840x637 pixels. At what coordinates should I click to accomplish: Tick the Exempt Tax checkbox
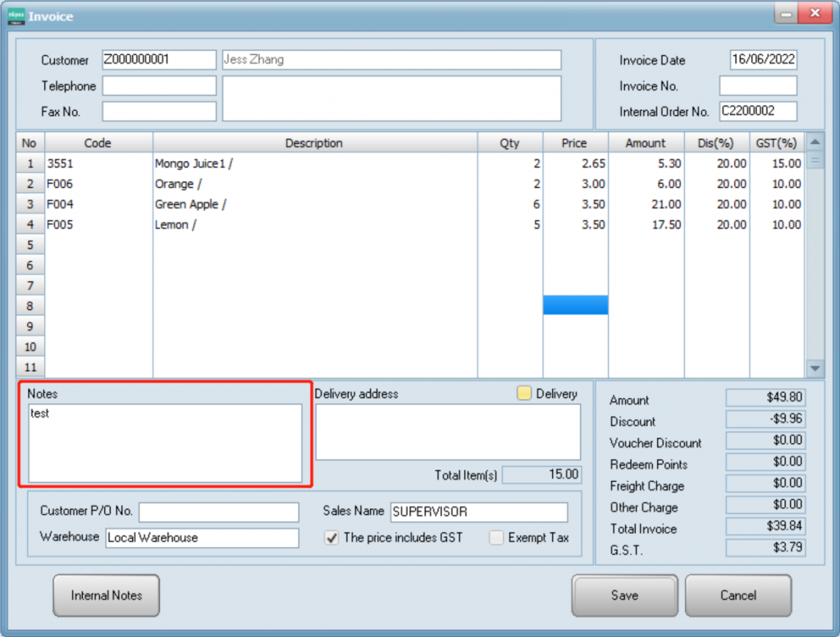[x=496, y=538]
